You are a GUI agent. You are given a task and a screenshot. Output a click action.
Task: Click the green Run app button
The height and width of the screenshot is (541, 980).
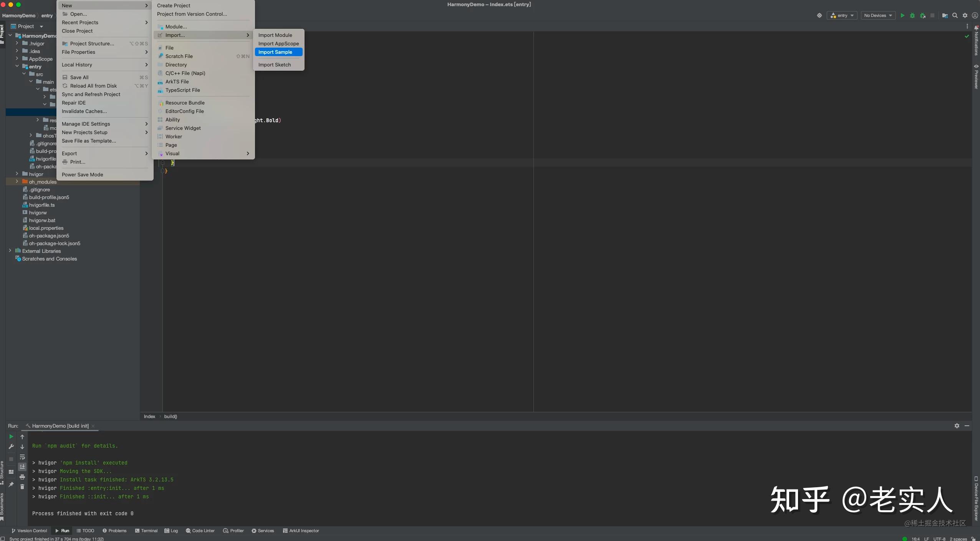pos(902,15)
